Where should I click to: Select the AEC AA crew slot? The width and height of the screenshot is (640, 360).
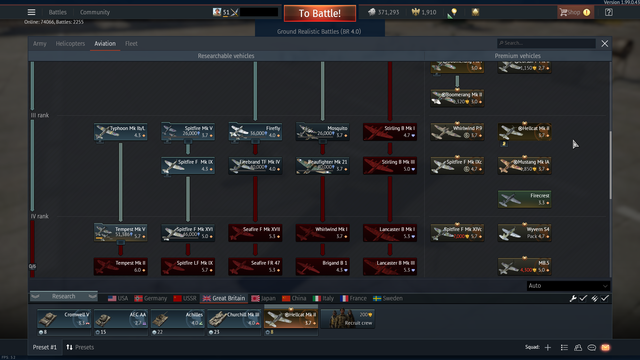click(120, 319)
